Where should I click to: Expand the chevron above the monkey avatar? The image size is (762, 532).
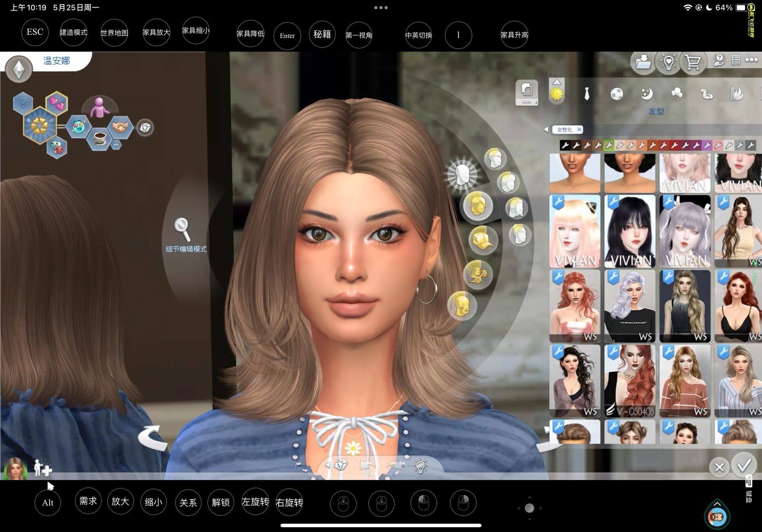pyautogui.click(x=717, y=503)
